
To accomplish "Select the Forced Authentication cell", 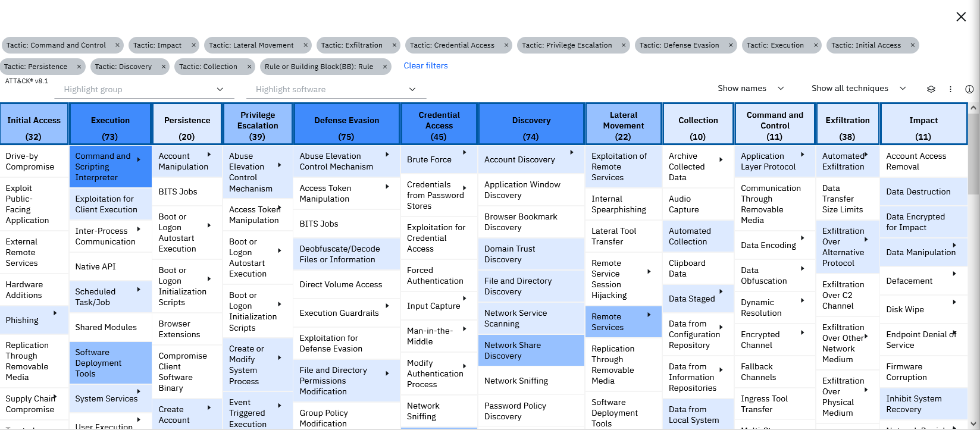I will [x=439, y=275].
